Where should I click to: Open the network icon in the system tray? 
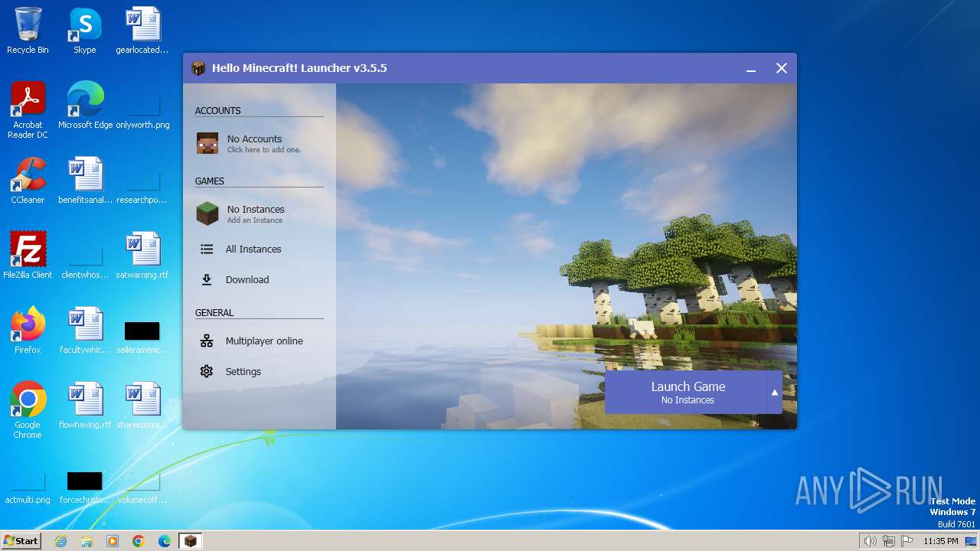click(x=889, y=541)
